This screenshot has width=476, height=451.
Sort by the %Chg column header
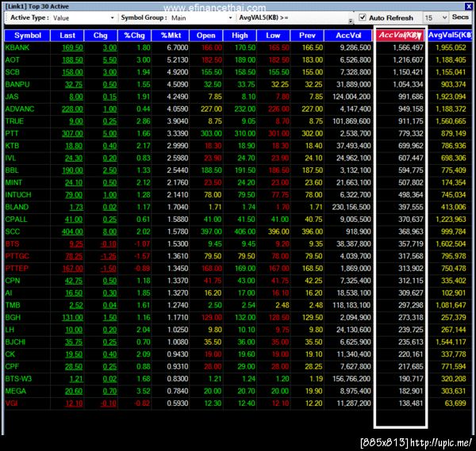[135, 36]
